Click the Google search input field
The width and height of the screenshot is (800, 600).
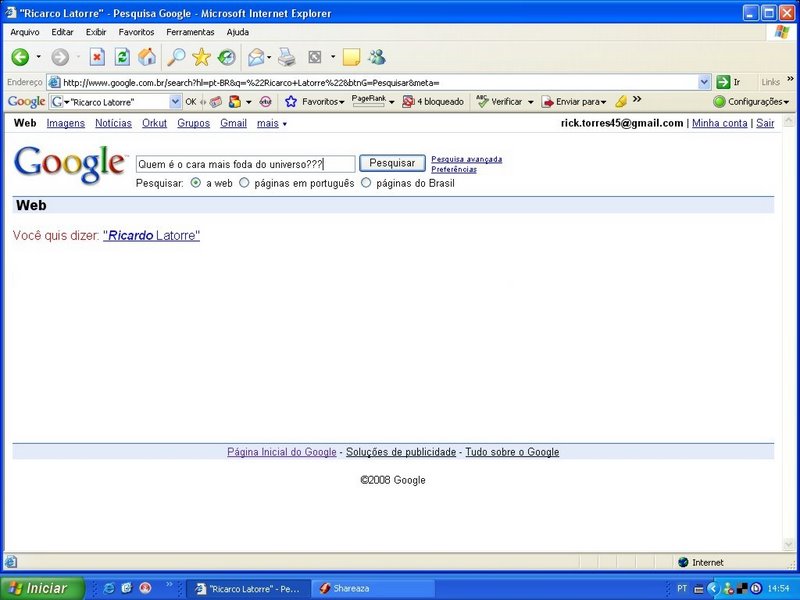[x=245, y=164]
